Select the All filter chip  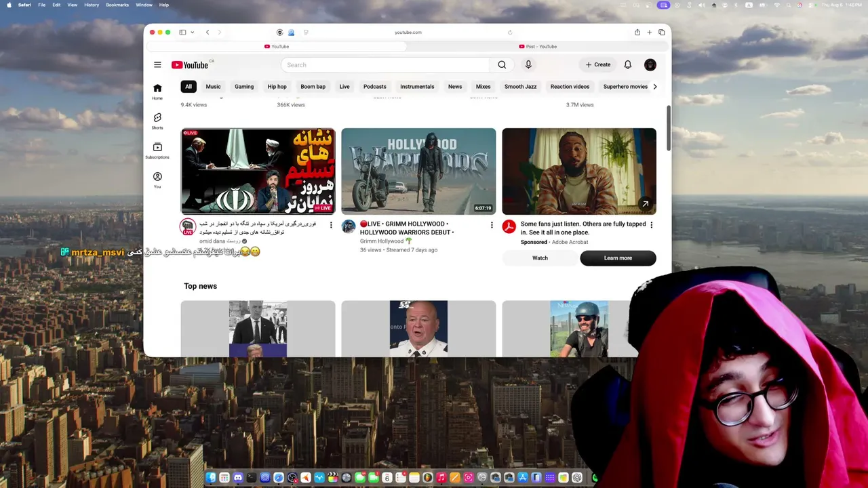189,87
